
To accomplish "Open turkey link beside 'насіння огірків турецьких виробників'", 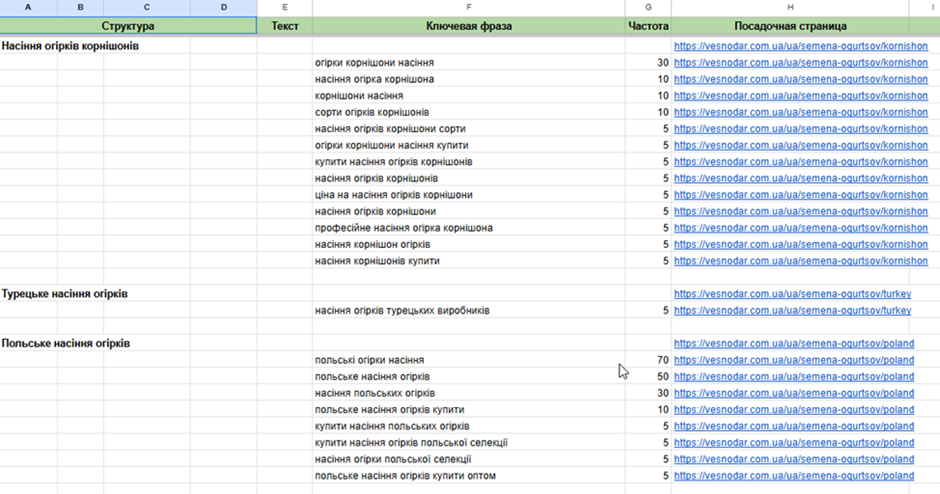I will (x=792, y=311).
